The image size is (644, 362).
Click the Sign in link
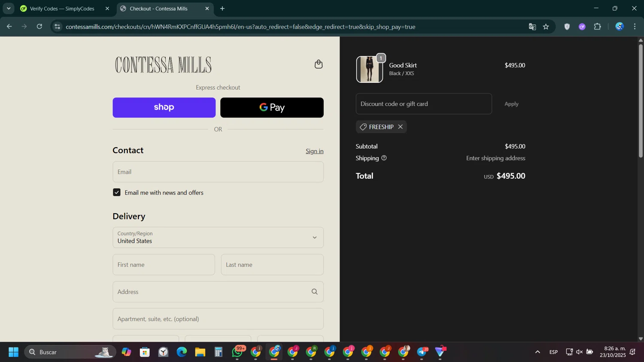(x=315, y=151)
